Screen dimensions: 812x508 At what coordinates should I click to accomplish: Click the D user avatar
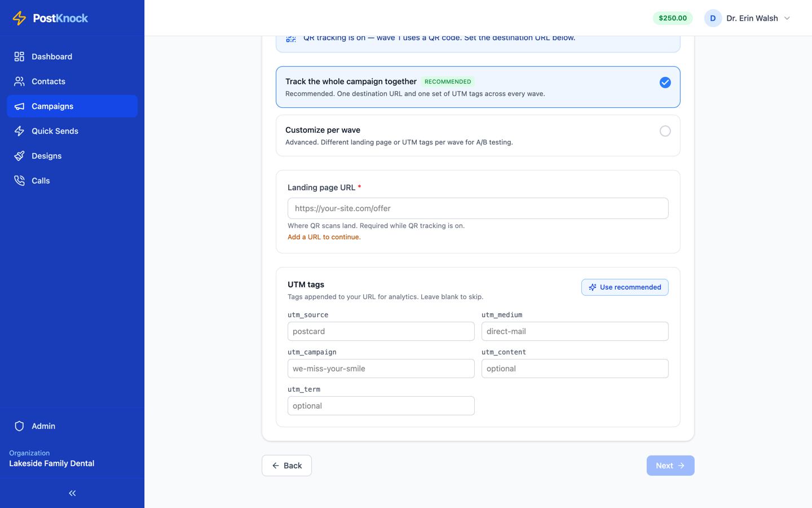click(713, 18)
